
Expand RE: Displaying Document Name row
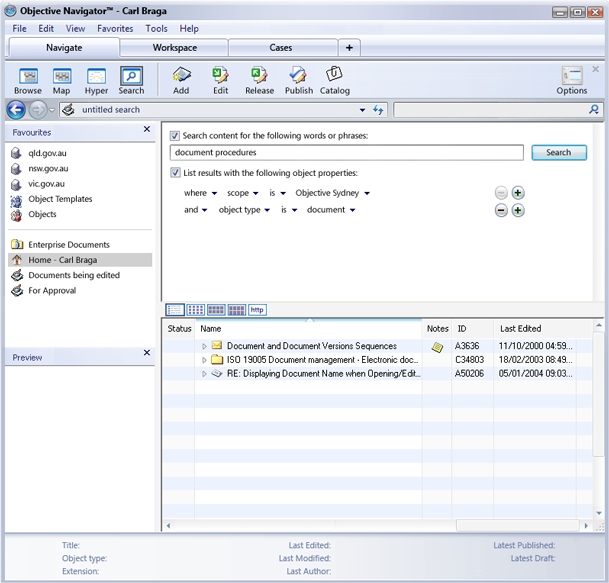point(204,374)
